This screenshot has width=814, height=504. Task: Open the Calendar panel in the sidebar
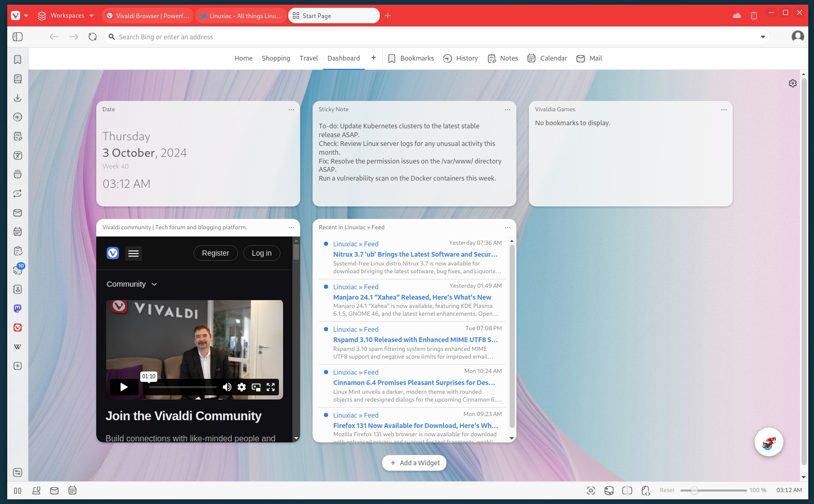pyautogui.click(x=18, y=232)
